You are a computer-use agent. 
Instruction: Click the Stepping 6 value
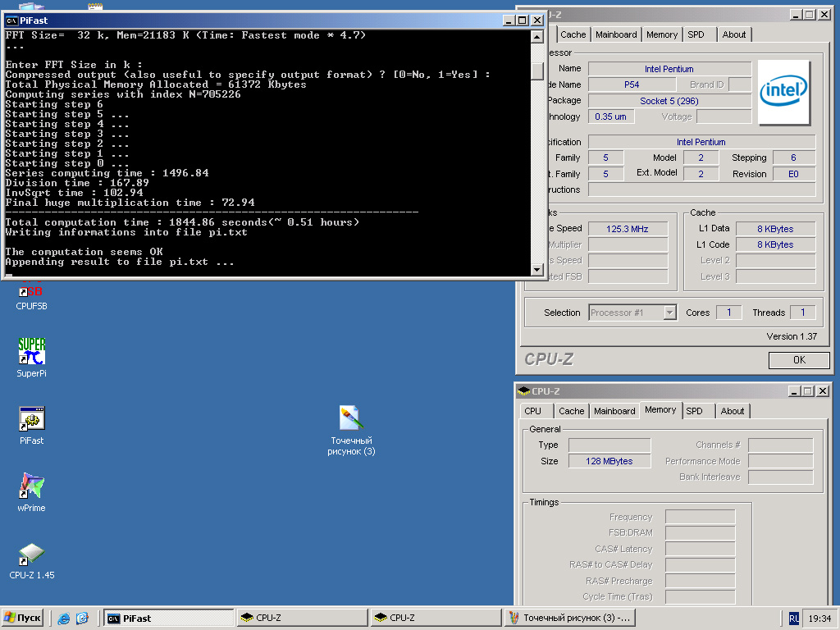click(x=793, y=158)
